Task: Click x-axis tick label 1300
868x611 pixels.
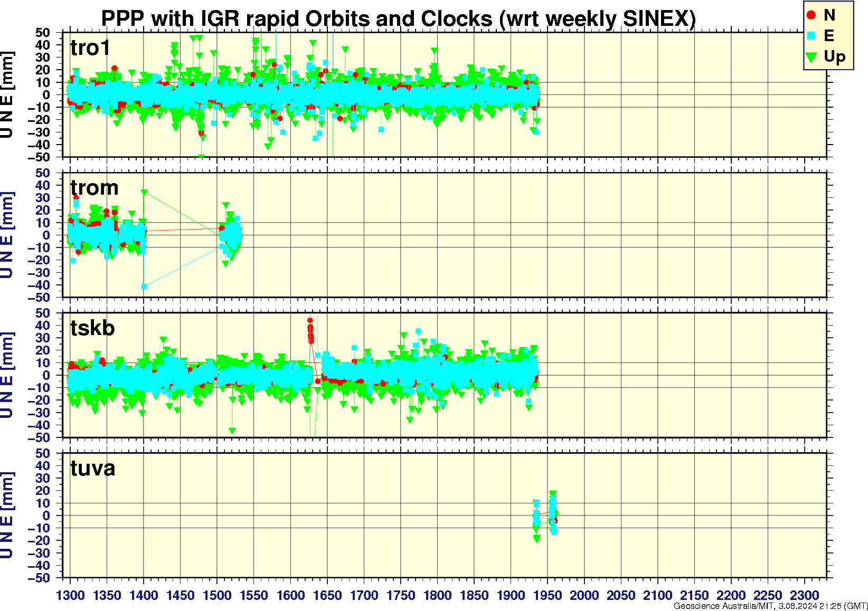Action: 70,595
